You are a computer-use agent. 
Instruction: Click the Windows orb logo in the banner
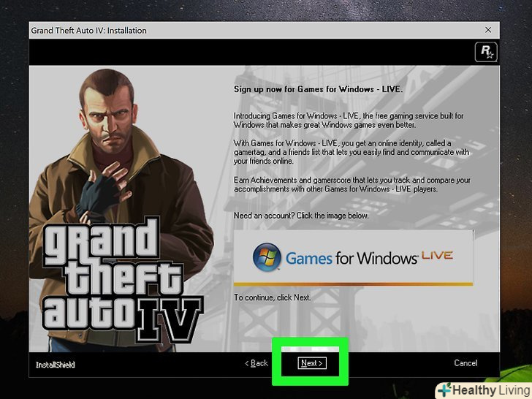pos(267,256)
